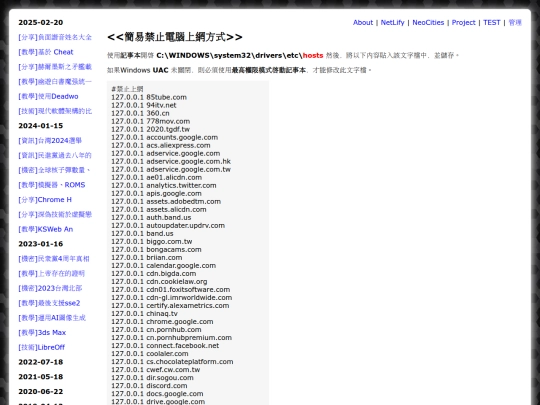This screenshot has width=540, height=405.
Task: Click the 'accounts.google.com' hosts line
Action: point(165,137)
